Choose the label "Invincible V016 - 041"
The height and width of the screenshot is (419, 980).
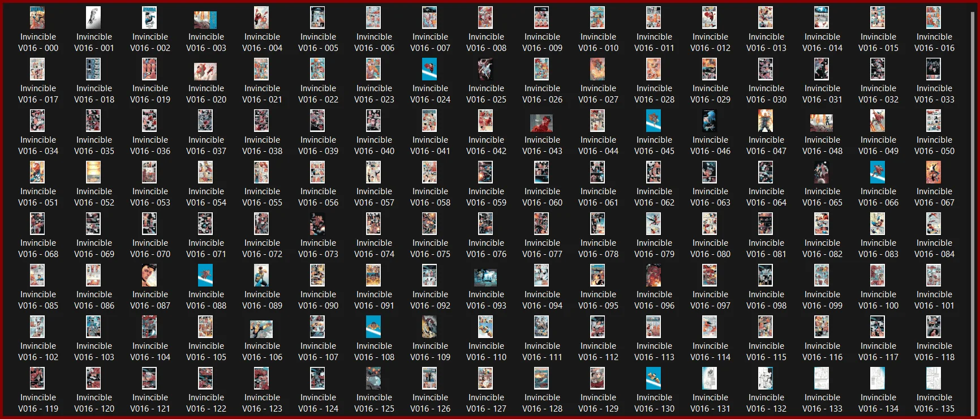point(430,146)
